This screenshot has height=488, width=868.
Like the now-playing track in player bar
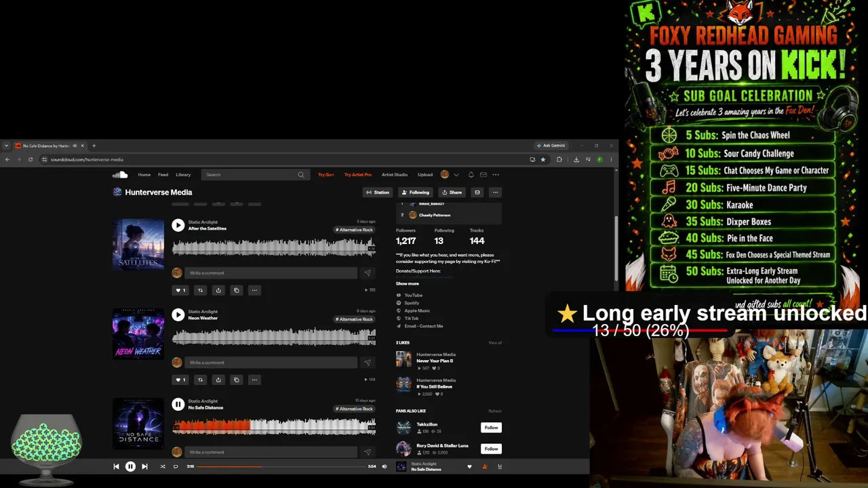coord(469,466)
